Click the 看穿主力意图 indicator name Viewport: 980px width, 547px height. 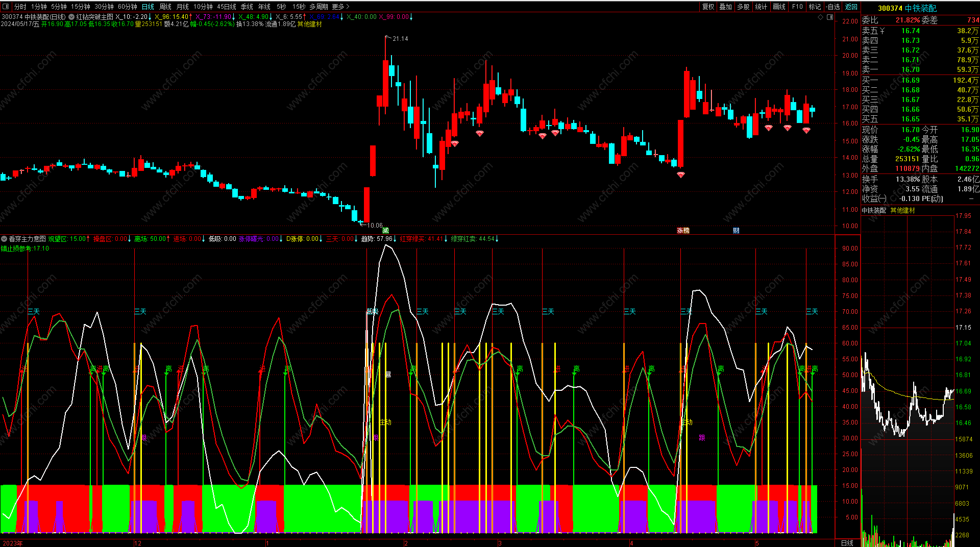27,239
